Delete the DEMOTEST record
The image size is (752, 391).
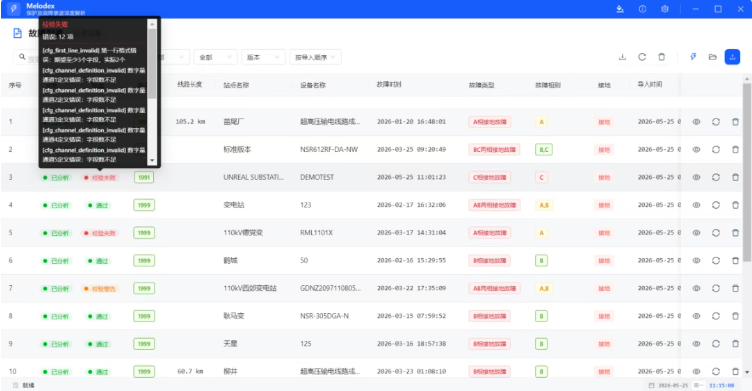pyautogui.click(x=735, y=178)
